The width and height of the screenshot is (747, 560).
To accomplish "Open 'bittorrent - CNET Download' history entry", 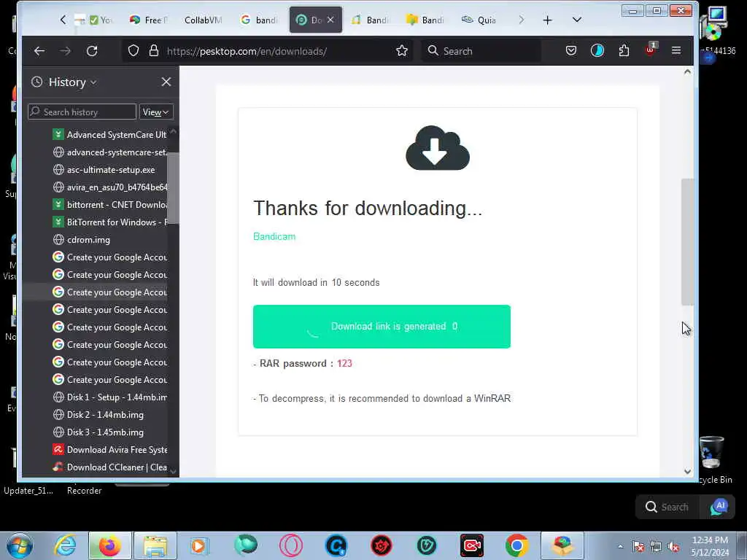I will pyautogui.click(x=109, y=205).
